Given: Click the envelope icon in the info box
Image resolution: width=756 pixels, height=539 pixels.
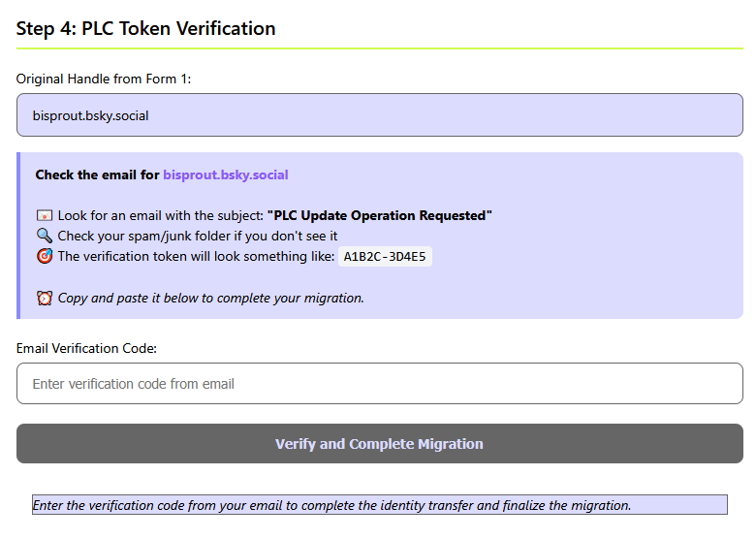Looking at the screenshot, I should 44,216.
